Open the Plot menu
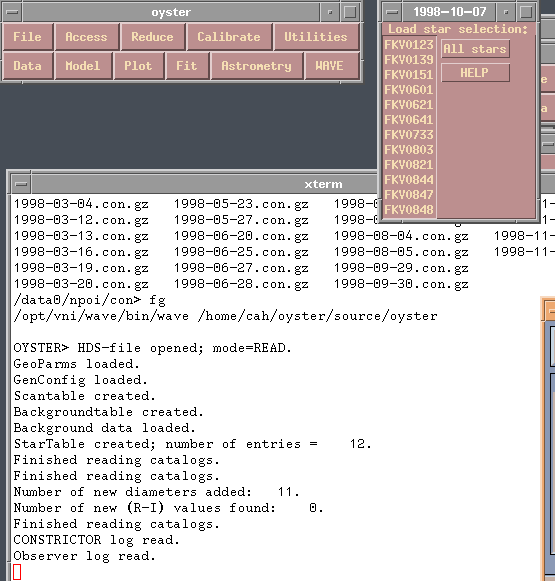 tap(139, 66)
